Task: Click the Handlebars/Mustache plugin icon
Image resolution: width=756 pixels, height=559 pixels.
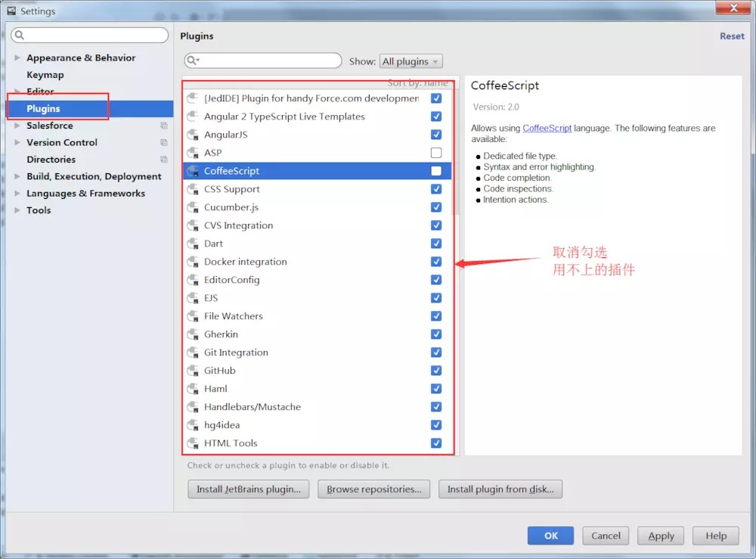Action: pos(193,407)
